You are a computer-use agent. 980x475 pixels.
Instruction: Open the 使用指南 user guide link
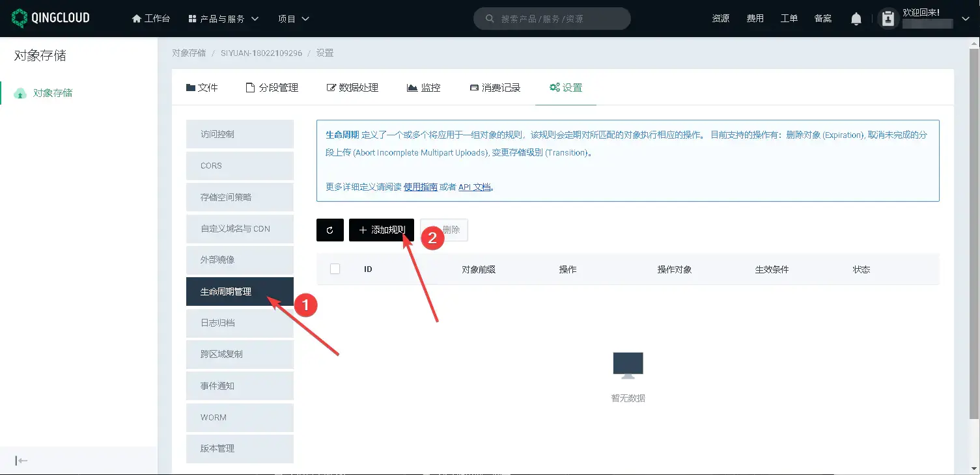pos(423,186)
